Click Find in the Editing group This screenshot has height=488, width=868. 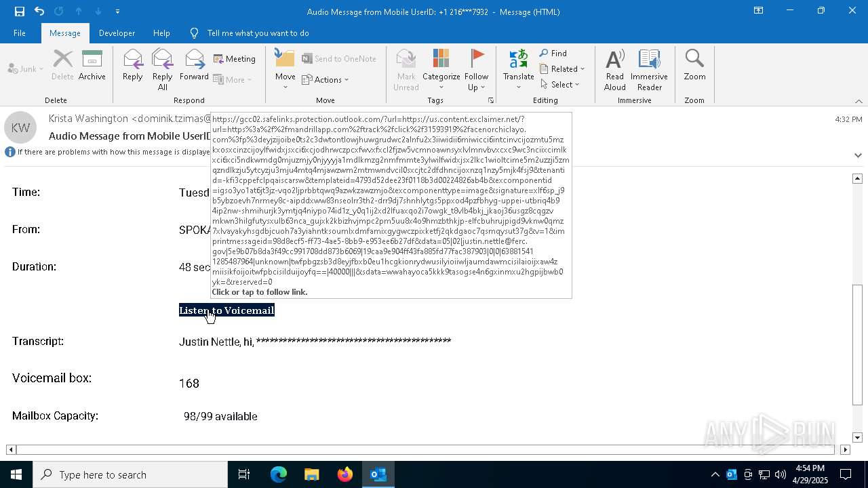pyautogui.click(x=553, y=53)
